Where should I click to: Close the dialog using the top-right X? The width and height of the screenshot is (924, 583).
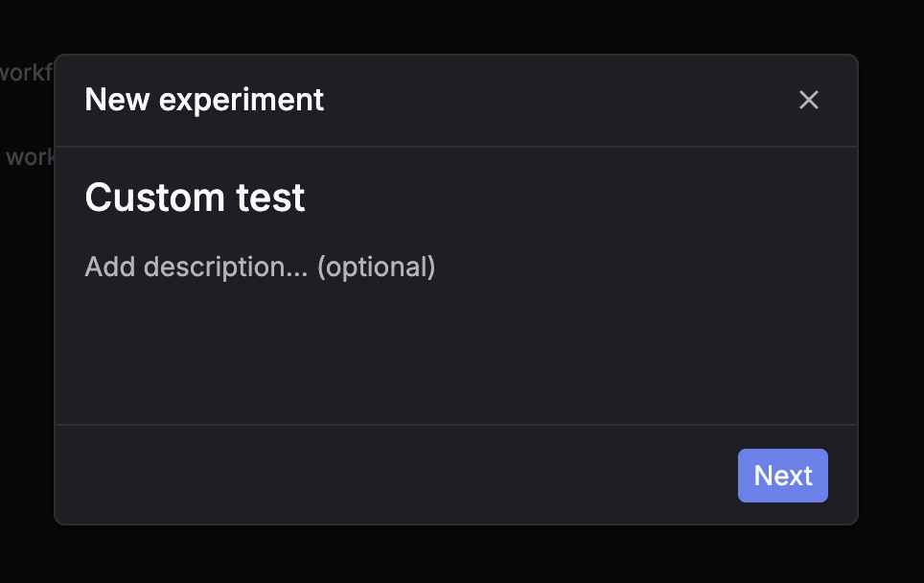(x=808, y=100)
